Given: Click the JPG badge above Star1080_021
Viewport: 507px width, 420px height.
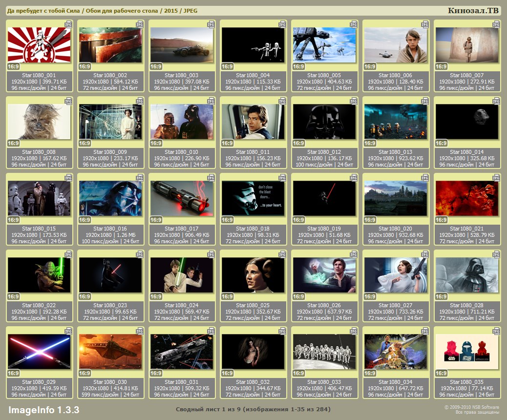Looking at the screenshot, I should pos(496,177).
